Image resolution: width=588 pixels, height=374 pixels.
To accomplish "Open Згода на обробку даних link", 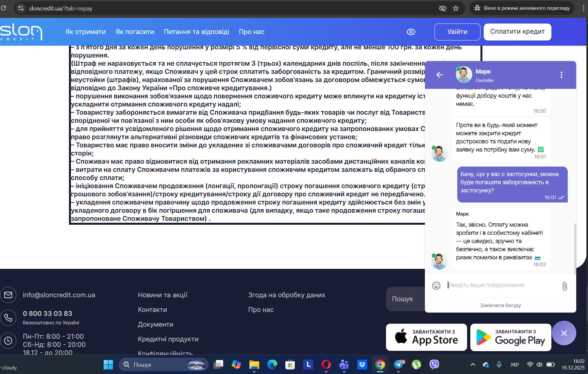I will point(287,295).
